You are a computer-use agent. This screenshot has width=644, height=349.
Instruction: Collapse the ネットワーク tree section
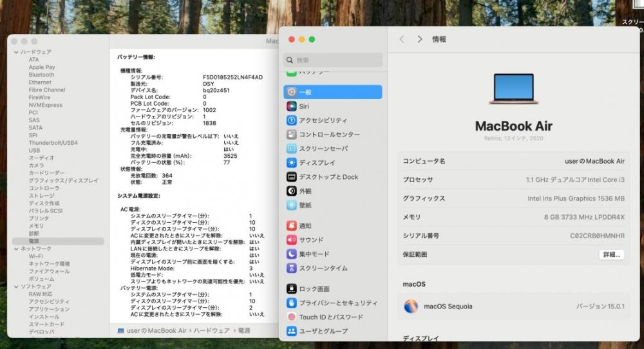click(16, 249)
